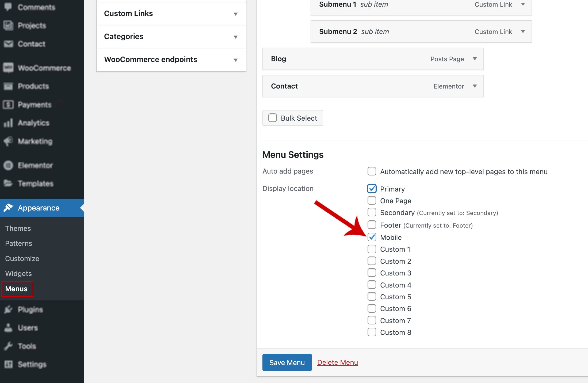Click the Tools wrench icon
This screenshot has height=383, width=588.
coord(8,346)
